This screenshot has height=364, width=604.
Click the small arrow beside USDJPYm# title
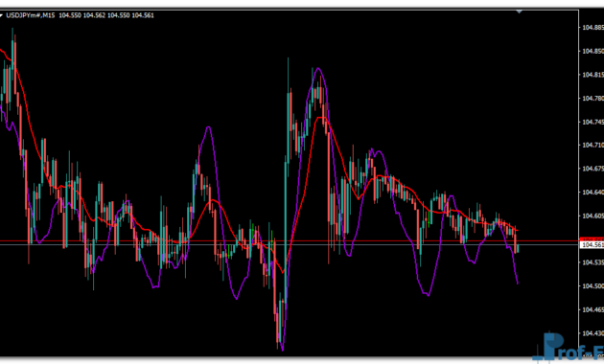(x=1, y=15)
